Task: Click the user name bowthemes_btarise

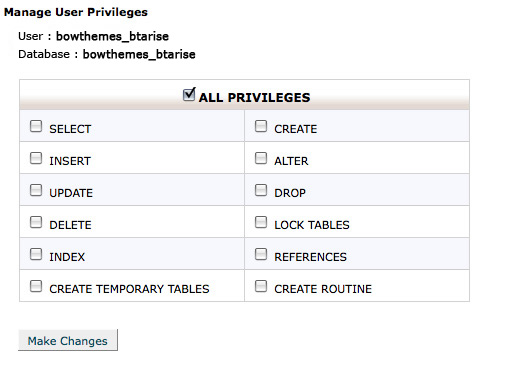Action: (112, 36)
